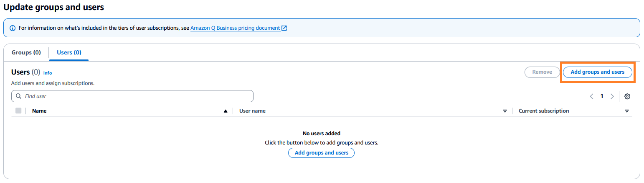Screen dimensions: 644x183
Task: Click the centered Add groups and users button
Action: coord(321,153)
